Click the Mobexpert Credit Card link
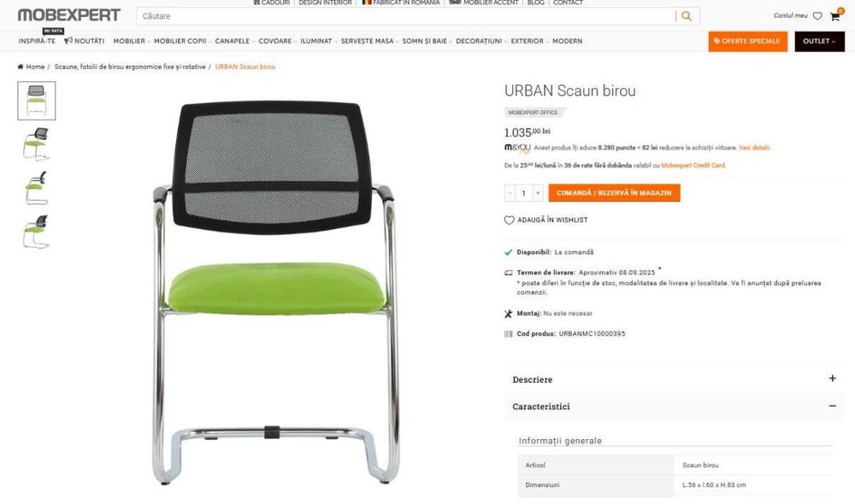 693,166
